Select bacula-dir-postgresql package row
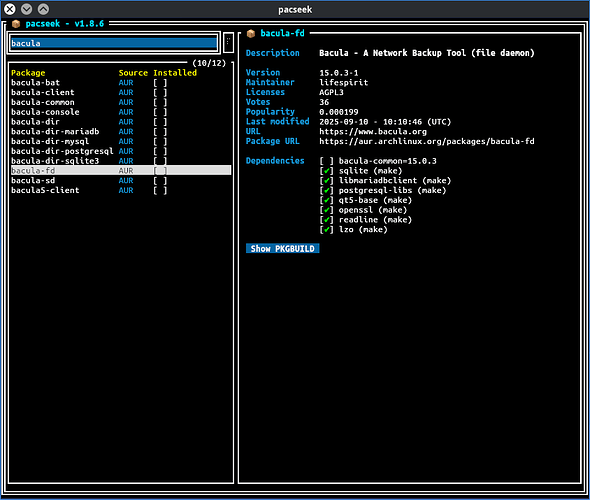This screenshot has height=500, width=590. [x=121, y=151]
